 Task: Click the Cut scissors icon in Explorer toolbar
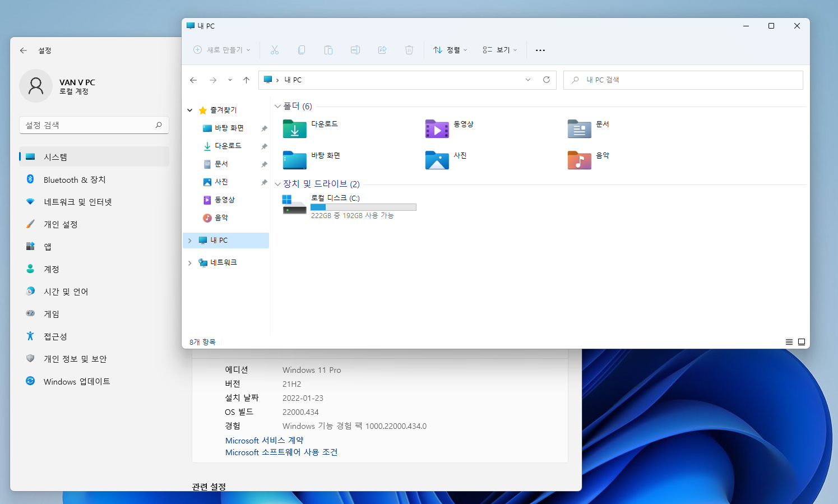tap(274, 50)
